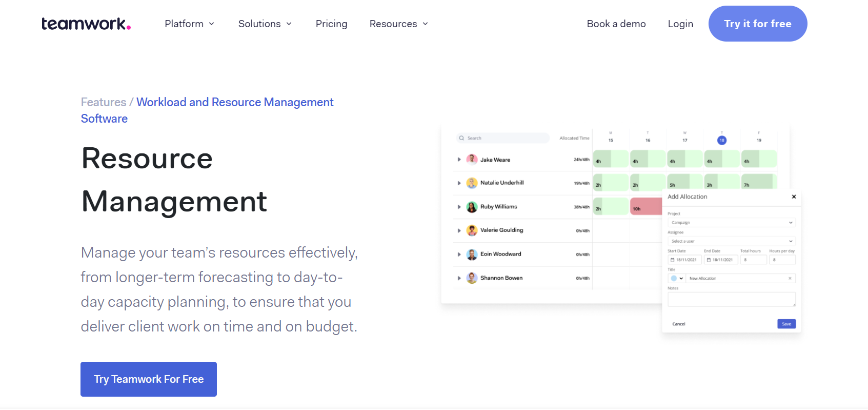Click Natalie Underhill's 19h/48h allocated time
Image resolution: width=868 pixels, height=410 pixels.
coord(581,183)
